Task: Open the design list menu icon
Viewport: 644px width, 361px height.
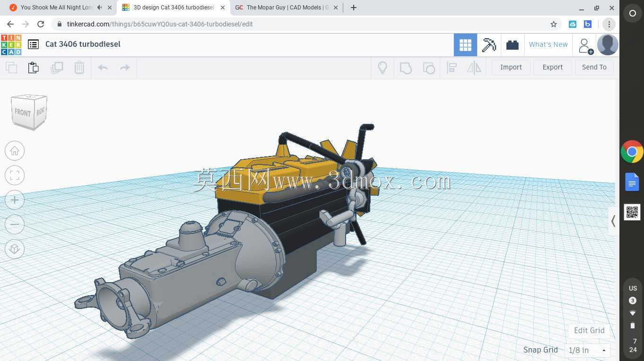Action: pyautogui.click(x=33, y=44)
